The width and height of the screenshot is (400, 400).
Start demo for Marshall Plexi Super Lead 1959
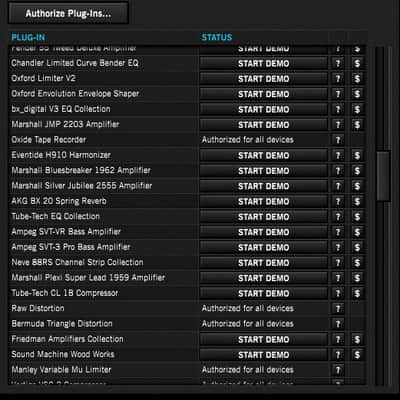coord(264,278)
